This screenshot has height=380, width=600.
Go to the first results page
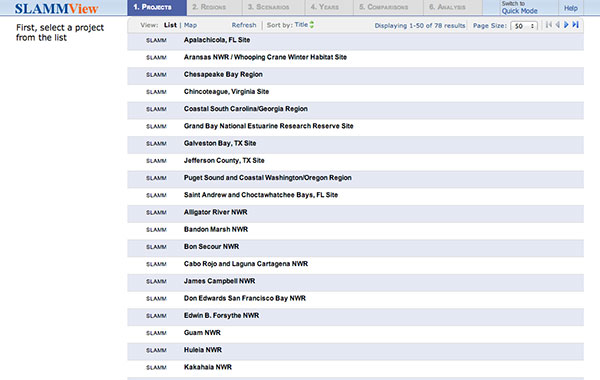click(549, 25)
